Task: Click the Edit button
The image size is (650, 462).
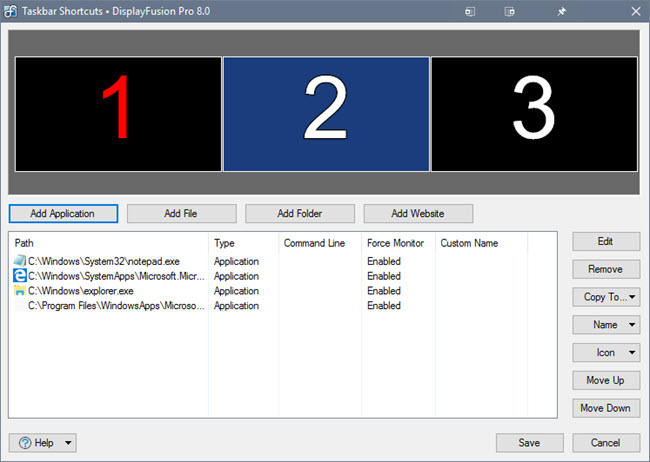Action: pyautogui.click(x=606, y=241)
